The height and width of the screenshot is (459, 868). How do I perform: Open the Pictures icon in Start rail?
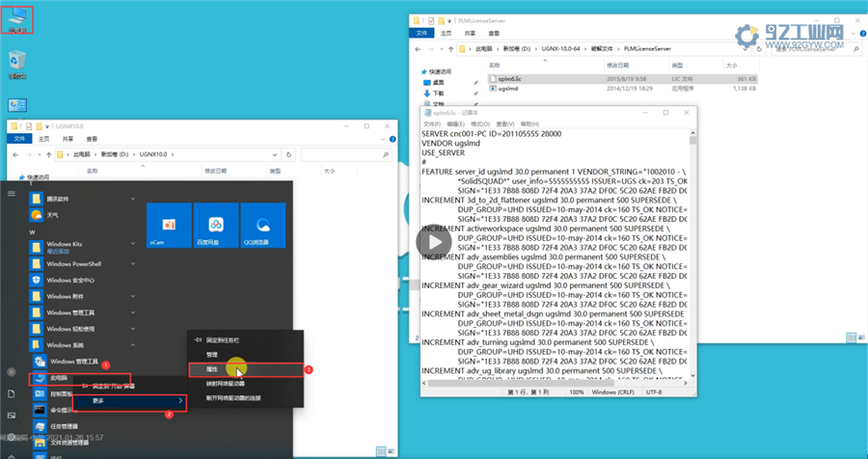click(x=11, y=416)
